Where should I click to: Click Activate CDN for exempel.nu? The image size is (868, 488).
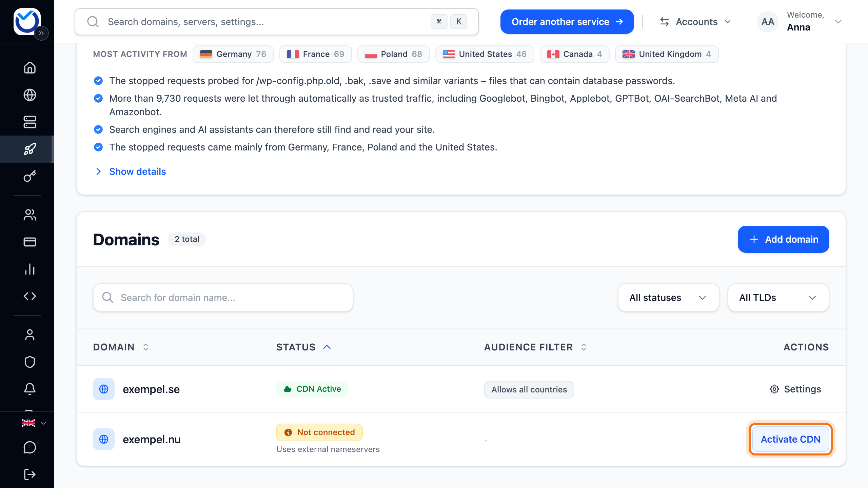tap(790, 439)
